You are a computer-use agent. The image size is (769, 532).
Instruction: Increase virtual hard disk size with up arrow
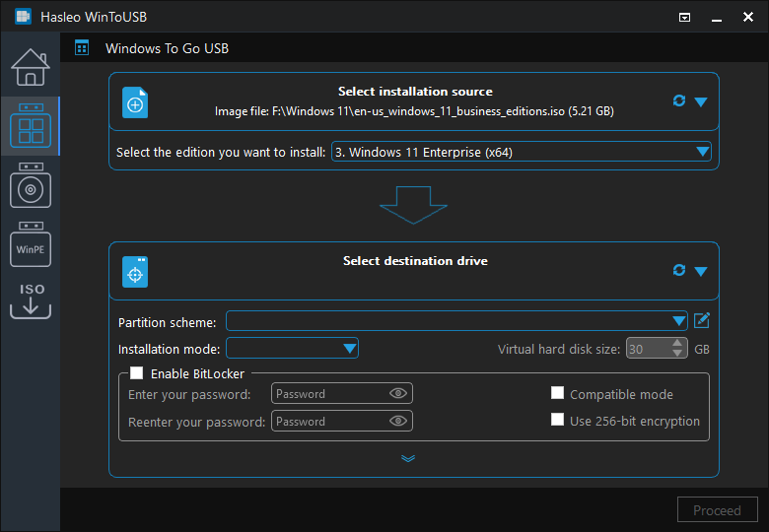(677, 344)
